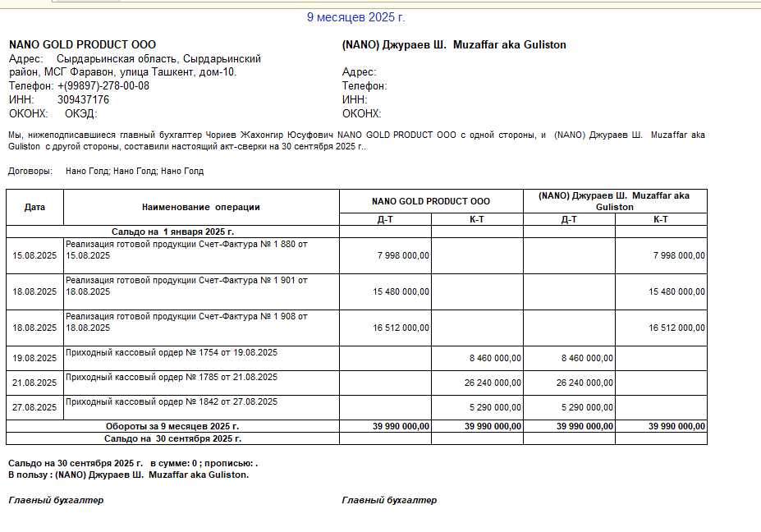Image resolution: width=761 pixels, height=532 pixels.
Task: Select "Приходный кассовый ордер № 1754 от 19.08.2025"
Action: [x=172, y=353]
